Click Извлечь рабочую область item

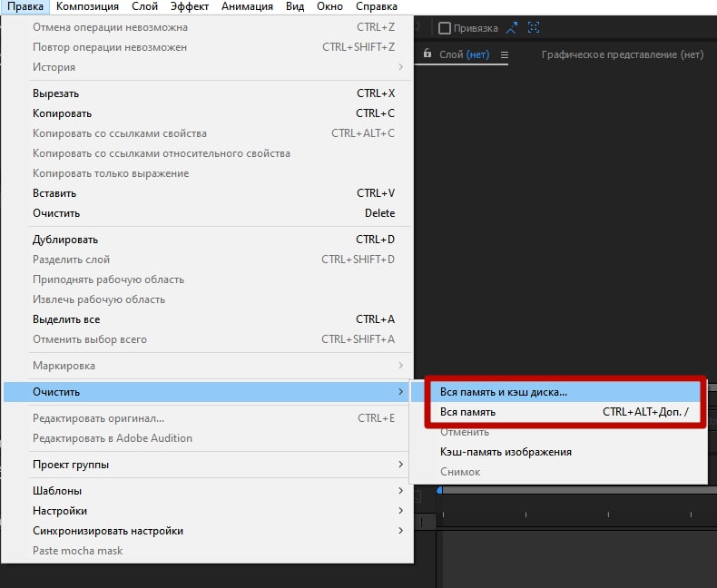click(x=208, y=300)
